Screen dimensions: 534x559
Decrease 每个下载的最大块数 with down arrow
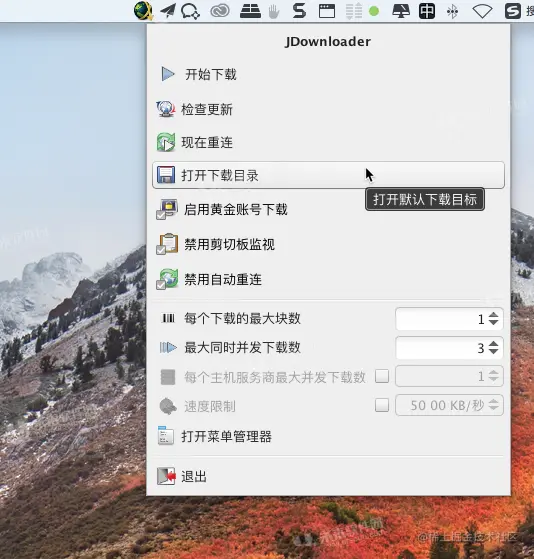[x=493, y=322]
